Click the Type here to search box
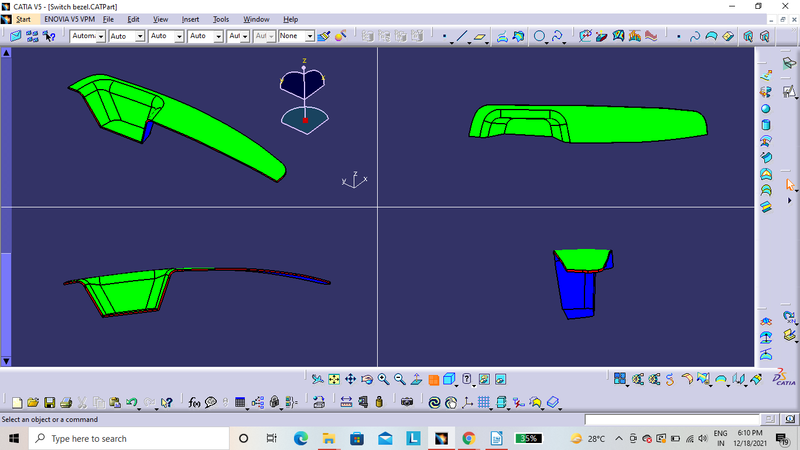This screenshot has width=800, height=450. [x=129, y=439]
